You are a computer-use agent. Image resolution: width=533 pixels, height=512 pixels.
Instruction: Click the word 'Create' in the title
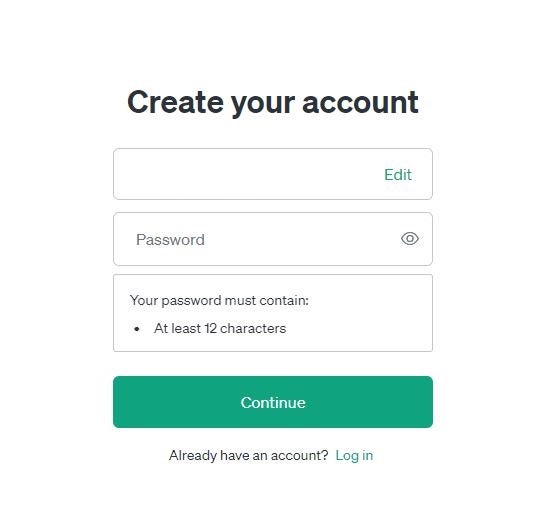[x=175, y=102]
